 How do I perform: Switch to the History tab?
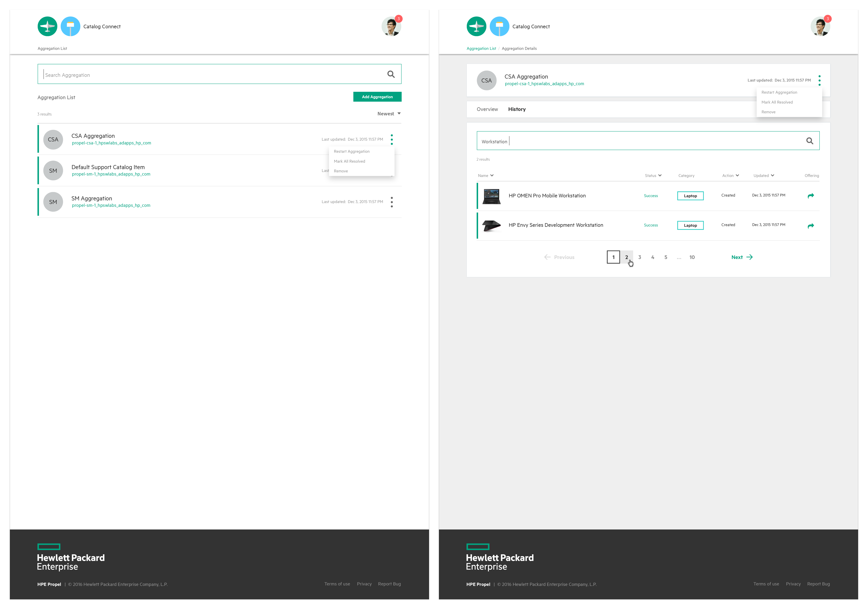(517, 109)
